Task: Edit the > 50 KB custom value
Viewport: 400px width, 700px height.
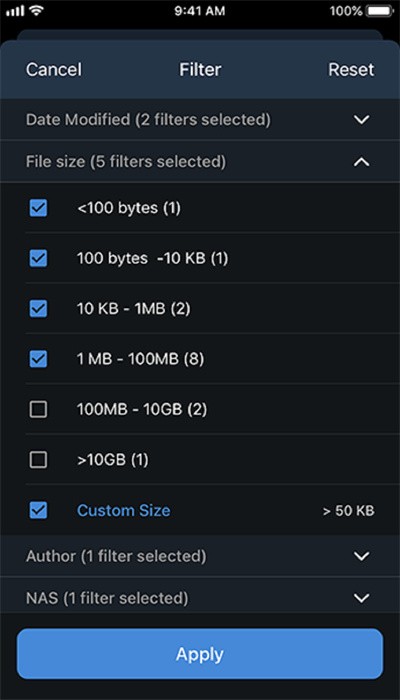Action: tap(349, 511)
